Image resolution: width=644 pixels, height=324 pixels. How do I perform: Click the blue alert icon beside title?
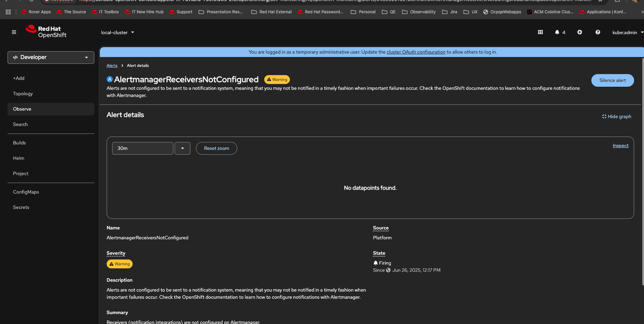pos(110,79)
